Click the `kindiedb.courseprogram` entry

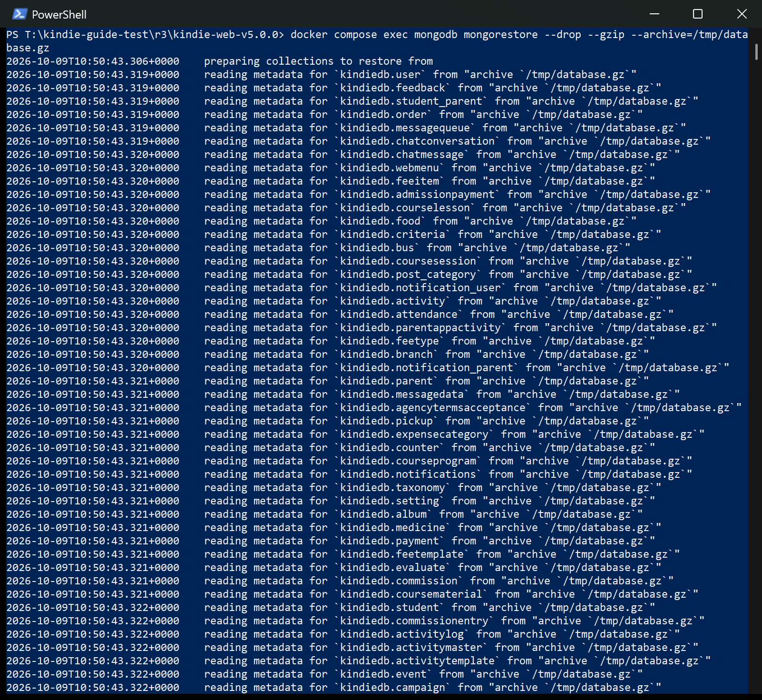pyautogui.click(x=408, y=461)
